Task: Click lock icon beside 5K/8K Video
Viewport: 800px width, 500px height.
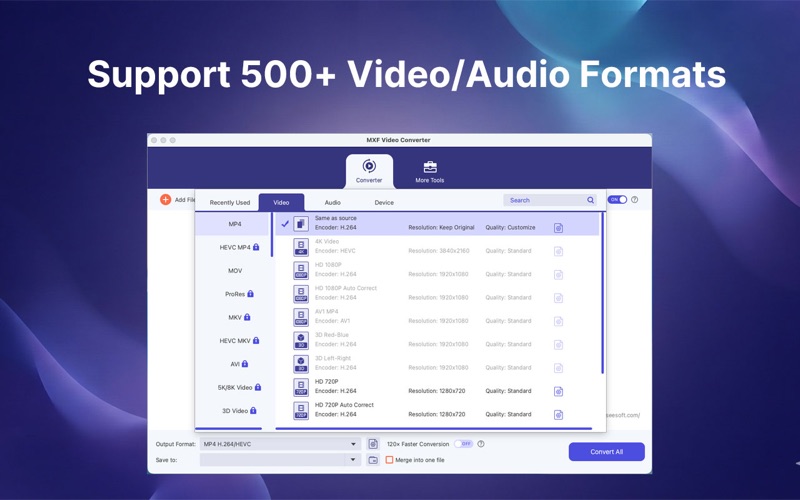Action: pyautogui.click(x=258, y=387)
